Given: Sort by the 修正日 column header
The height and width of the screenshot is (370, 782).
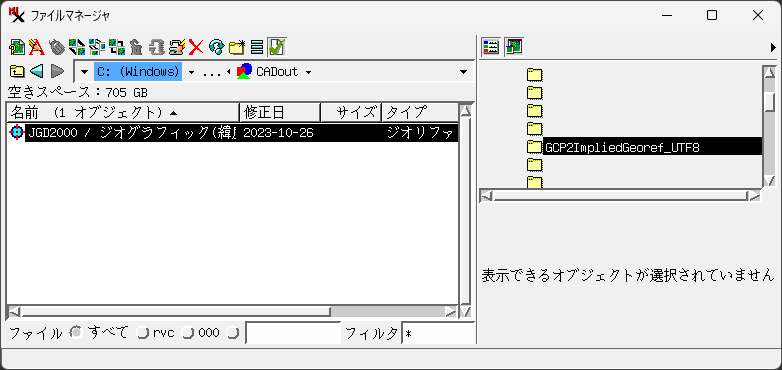Looking at the screenshot, I should (x=280, y=113).
